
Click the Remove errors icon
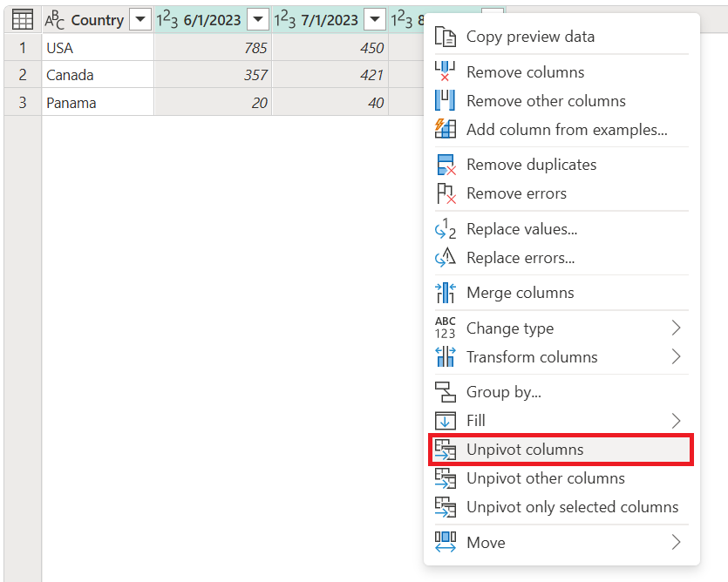point(446,193)
